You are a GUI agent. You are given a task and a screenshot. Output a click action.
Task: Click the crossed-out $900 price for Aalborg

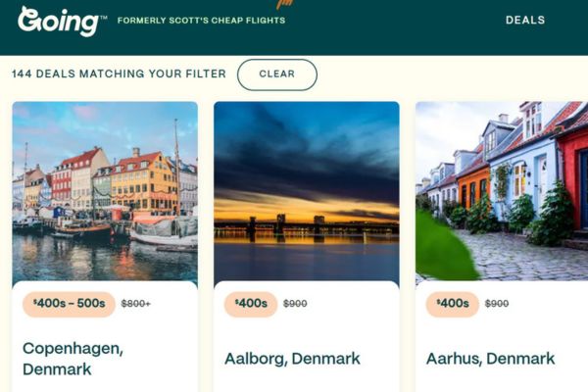coord(295,304)
